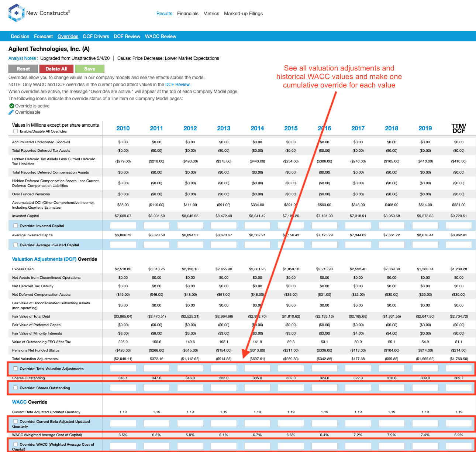Click Invested Capital override field for 2010

123,225
